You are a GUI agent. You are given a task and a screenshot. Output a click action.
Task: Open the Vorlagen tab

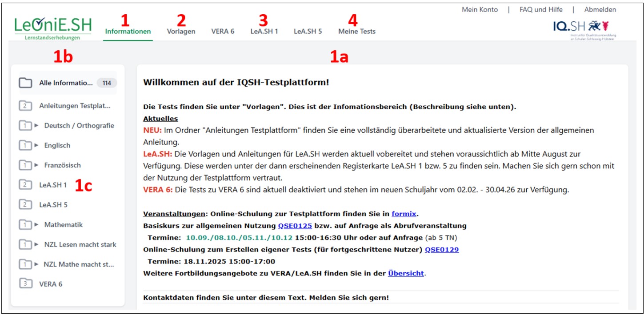coord(181,32)
